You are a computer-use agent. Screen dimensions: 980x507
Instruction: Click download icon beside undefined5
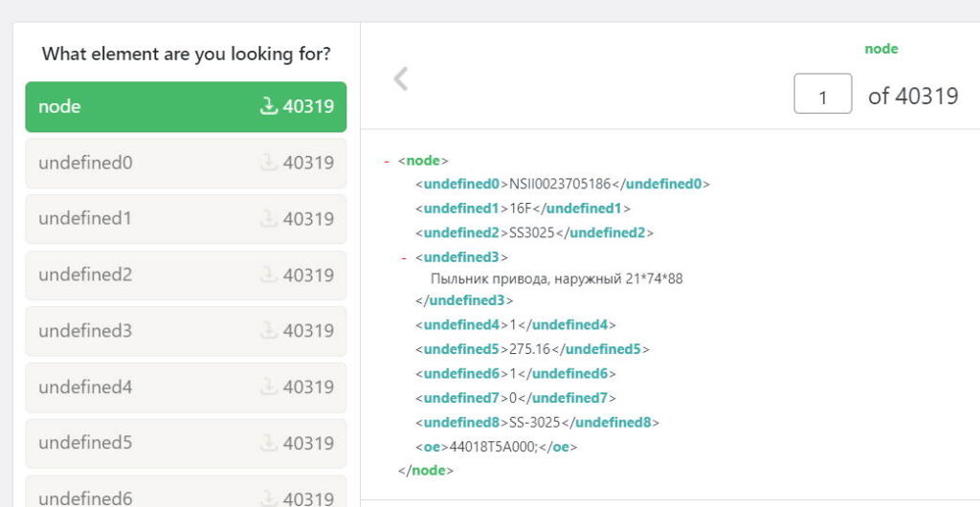269,443
